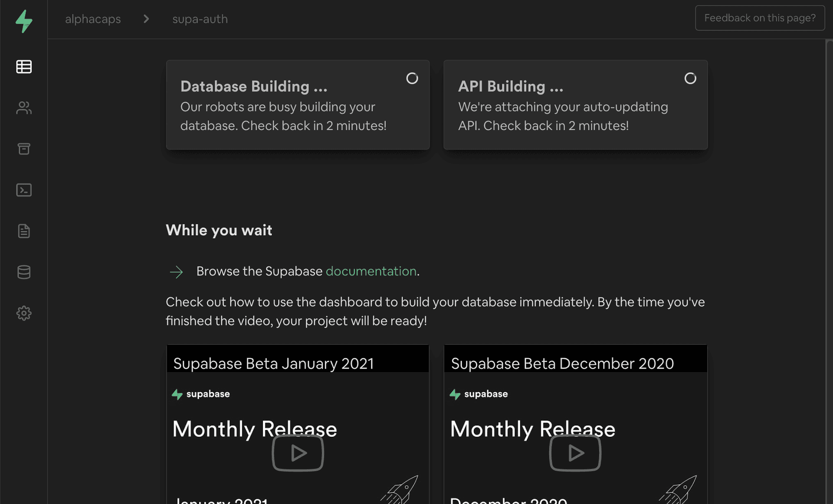Click the supabase logo in December video
Screen dimensions: 833x504
pos(478,394)
